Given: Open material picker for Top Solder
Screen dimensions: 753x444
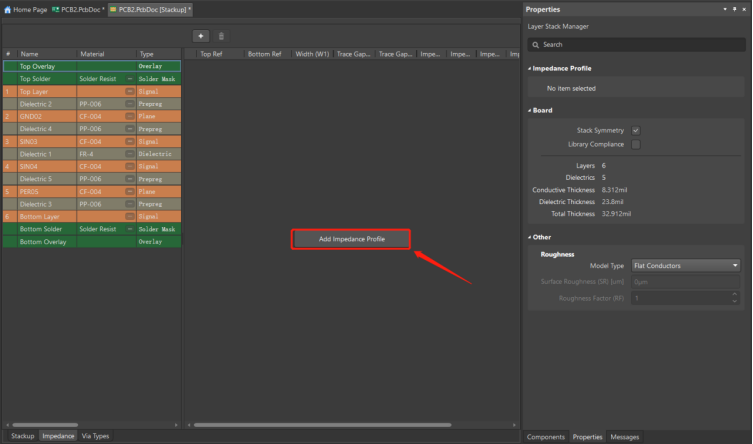Looking at the screenshot, I should coord(129,78).
